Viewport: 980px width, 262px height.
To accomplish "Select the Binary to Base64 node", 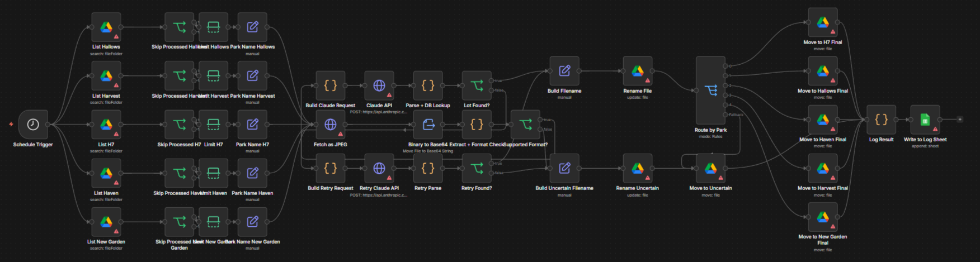I will (x=428, y=124).
